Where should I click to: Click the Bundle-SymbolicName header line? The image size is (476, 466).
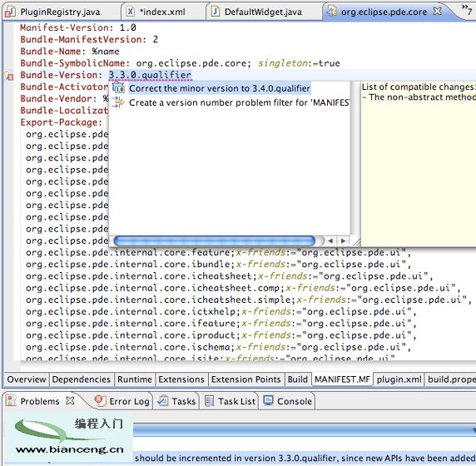pyautogui.click(x=180, y=63)
